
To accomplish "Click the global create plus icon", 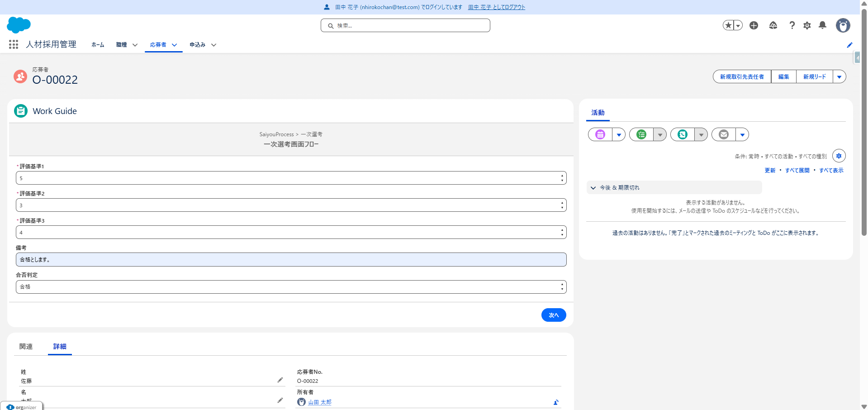I will click(x=754, y=25).
